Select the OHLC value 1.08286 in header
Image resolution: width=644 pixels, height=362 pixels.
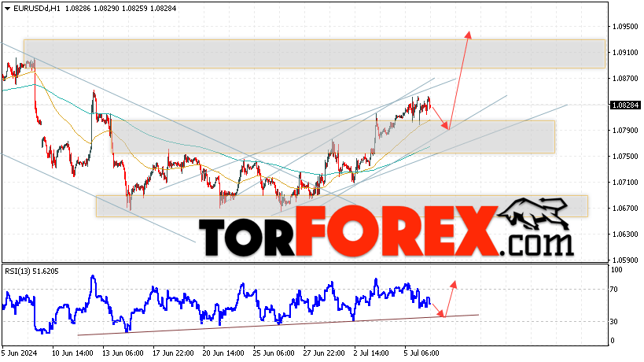[x=78, y=8]
